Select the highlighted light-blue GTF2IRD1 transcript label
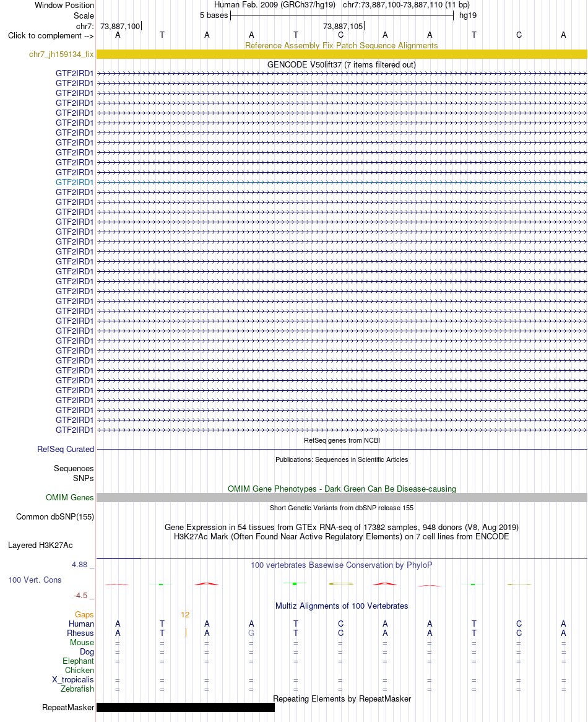This screenshot has width=588, height=722. (x=74, y=182)
